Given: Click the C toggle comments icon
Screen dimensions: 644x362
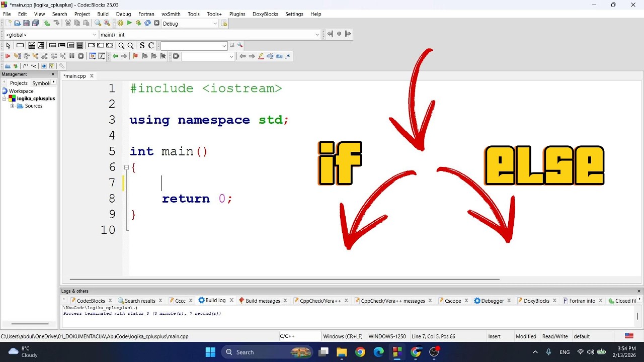Looking at the screenshot, I should pyautogui.click(x=151, y=46).
